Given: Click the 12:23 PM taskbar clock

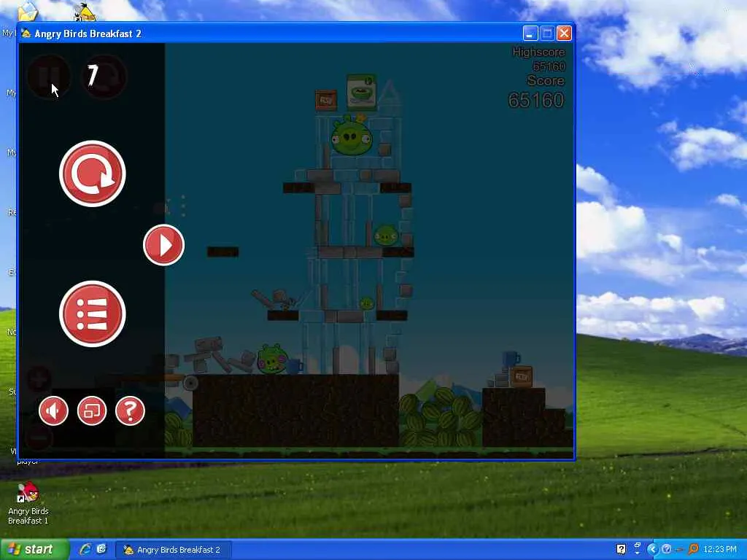Looking at the screenshot, I should [720, 550].
